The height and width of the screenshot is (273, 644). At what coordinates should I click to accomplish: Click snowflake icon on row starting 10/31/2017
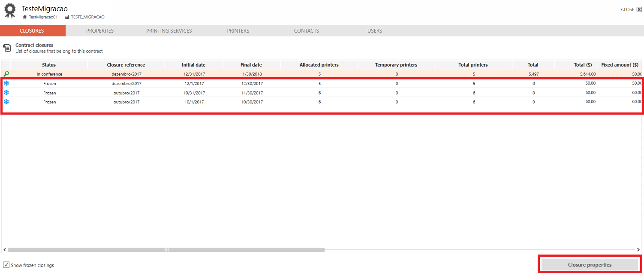coord(6,93)
